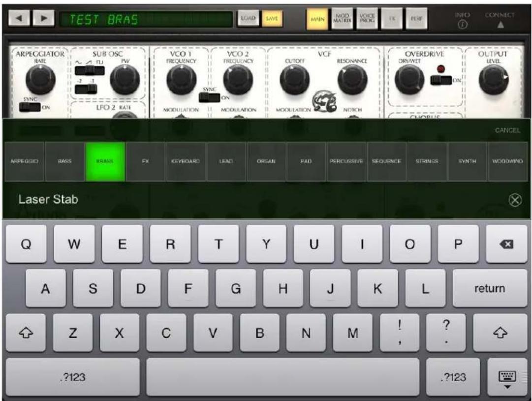Image resolution: width=532 pixels, height=401 pixels.
Task: Go to the previous preset arrow
Action: pos(19,18)
